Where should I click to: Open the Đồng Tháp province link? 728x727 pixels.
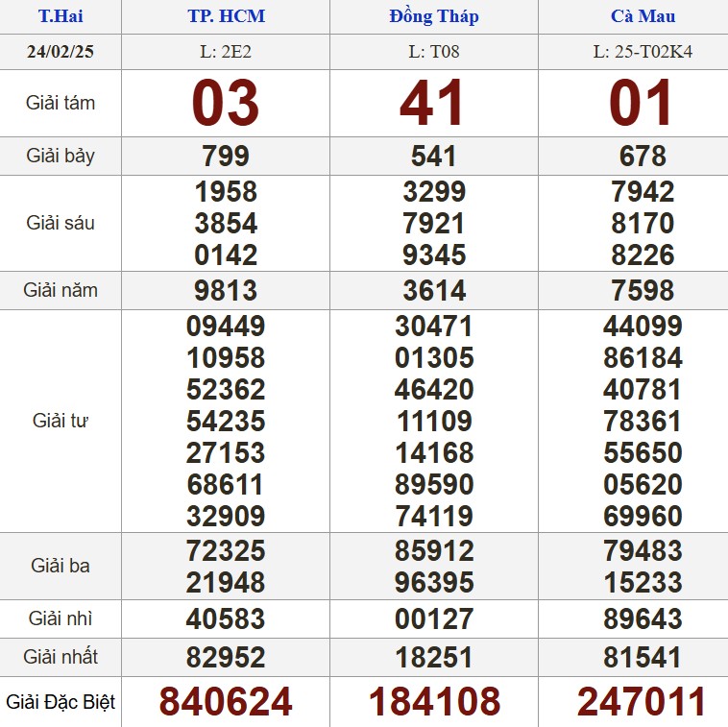tap(434, 16)
